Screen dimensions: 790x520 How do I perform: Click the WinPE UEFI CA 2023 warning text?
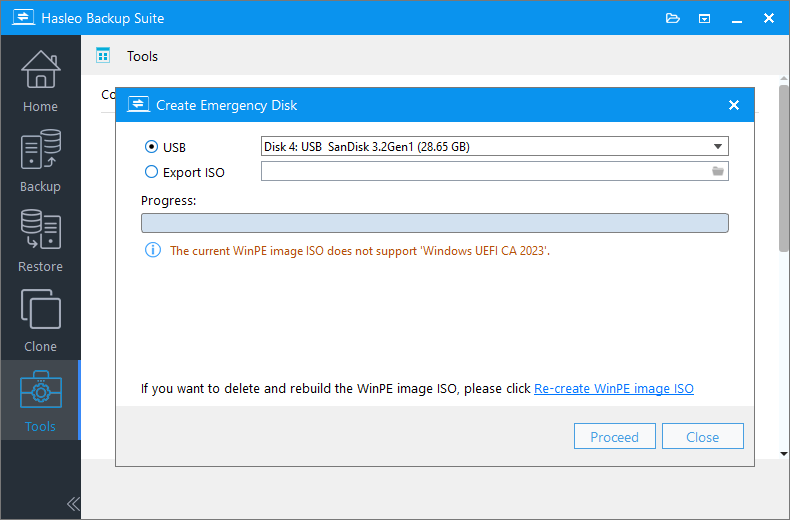[360, 250]
